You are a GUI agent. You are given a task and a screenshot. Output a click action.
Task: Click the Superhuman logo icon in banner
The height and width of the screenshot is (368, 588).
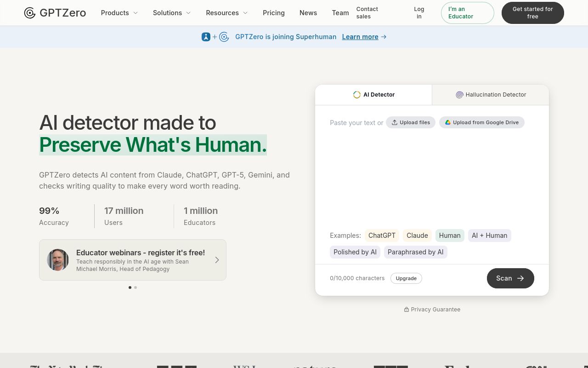coord(206,37)
